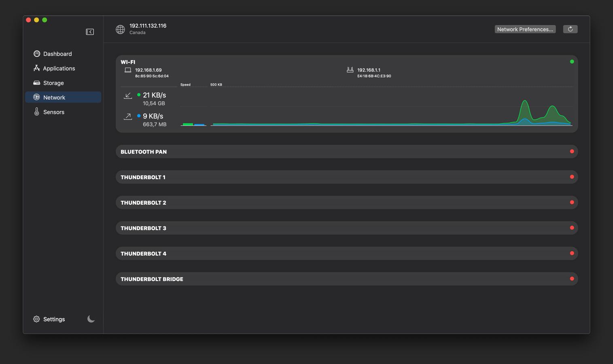Click the 500 KB graph scale label
Viewport: 613px width, 364px height.
(216, 85)
